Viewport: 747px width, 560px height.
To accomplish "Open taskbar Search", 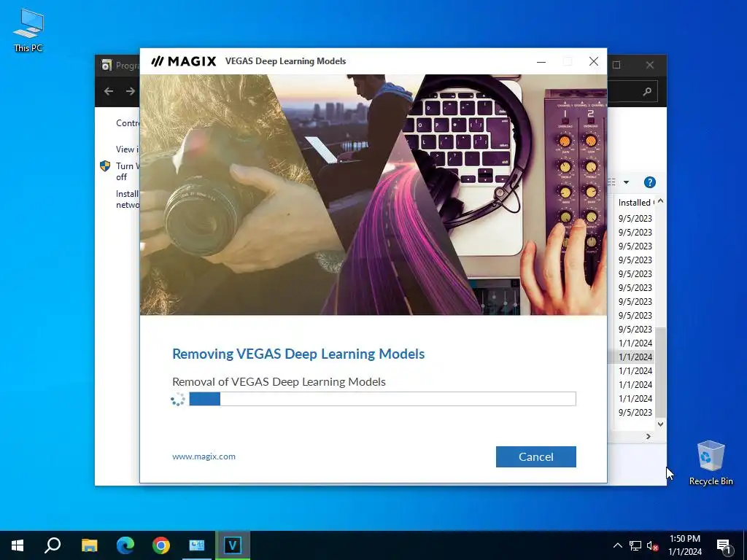I will point(53,545).
